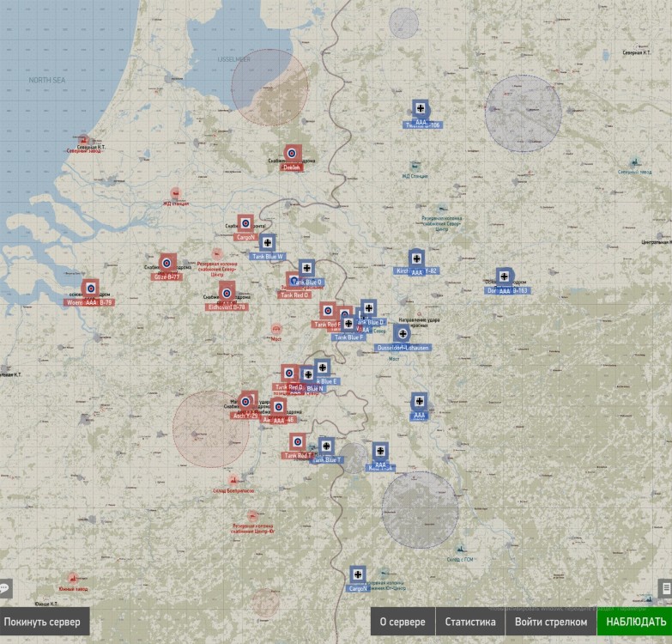Click IJSSELMEER map label
The image size is (672, 644).
[234, 59]
